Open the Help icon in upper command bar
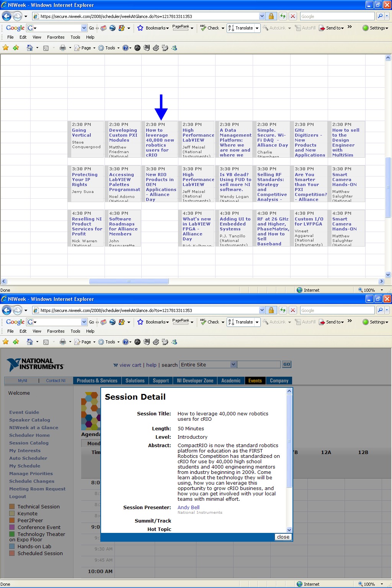Viewport: 392px width, 588px height. click(125, 48)
